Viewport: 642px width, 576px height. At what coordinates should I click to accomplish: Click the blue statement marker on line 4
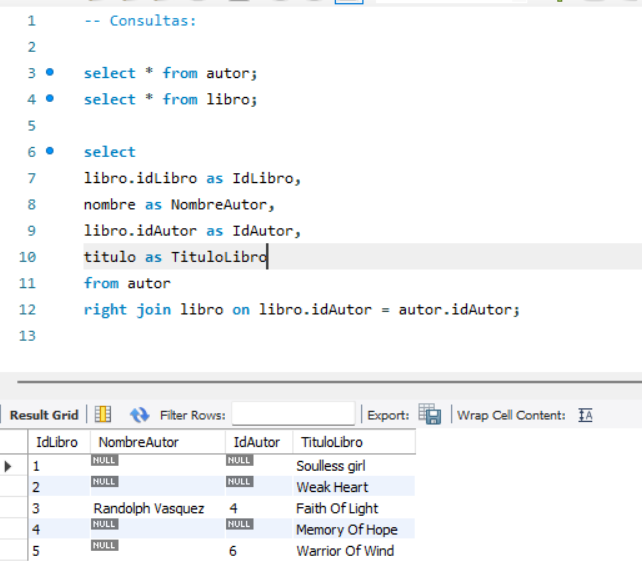click(x=50, y=99)
